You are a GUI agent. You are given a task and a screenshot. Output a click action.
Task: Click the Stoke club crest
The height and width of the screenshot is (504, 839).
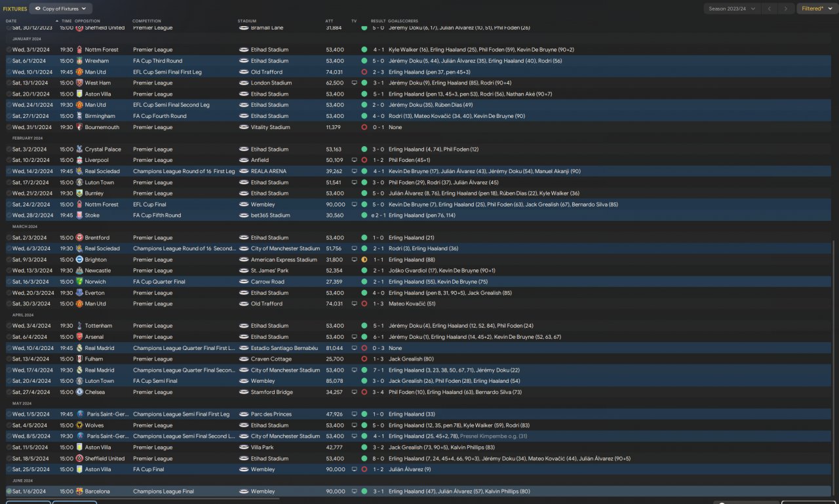pos(79,215)
